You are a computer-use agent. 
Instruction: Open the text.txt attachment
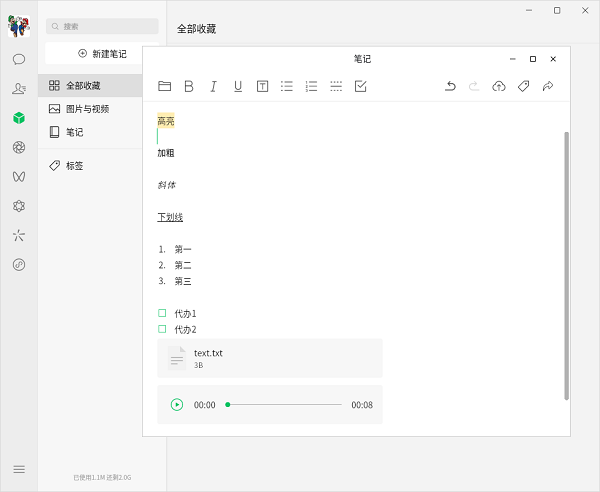coord(270,358)
